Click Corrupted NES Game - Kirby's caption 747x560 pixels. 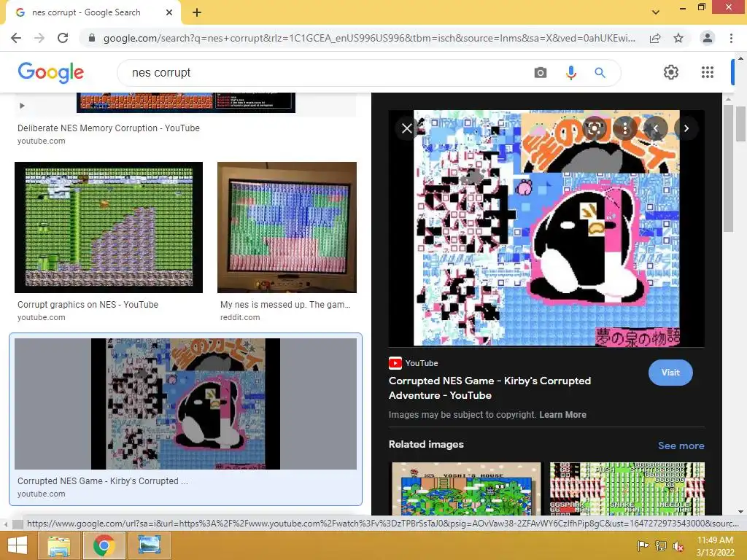coord(103,481)
